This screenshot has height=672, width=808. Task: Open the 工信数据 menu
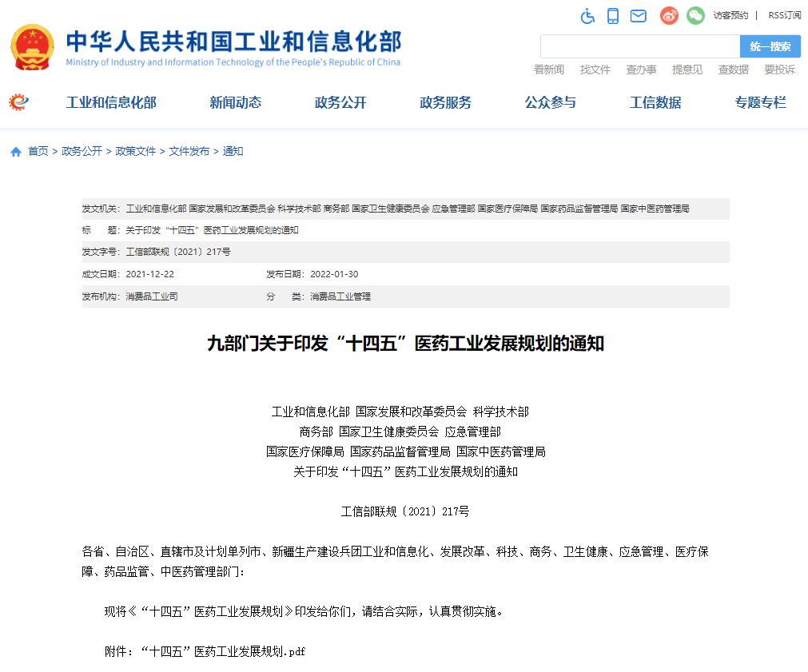click(655, 102)
